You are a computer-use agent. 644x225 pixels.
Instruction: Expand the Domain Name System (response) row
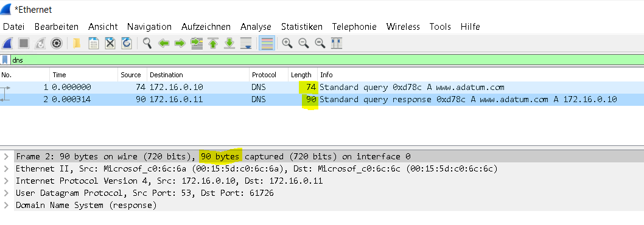pos(5,205)
